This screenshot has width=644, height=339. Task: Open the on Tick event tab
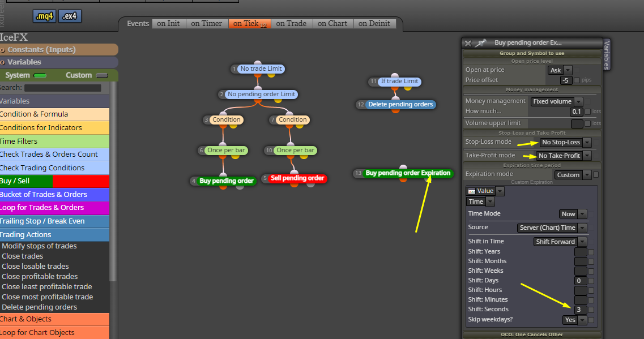point(250,24)
